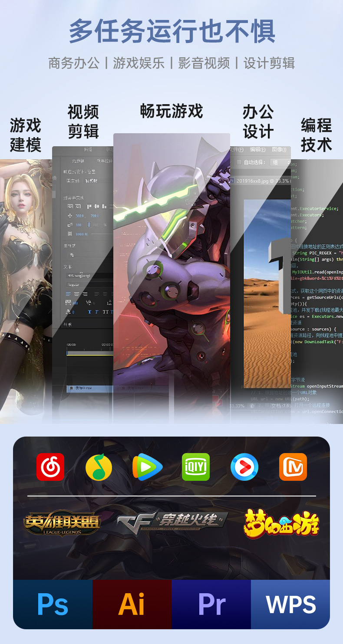This screenshot has width=343, height=644.
Task: Click right-align text icon in Premiere panel
Action: [x=85, y=294]
